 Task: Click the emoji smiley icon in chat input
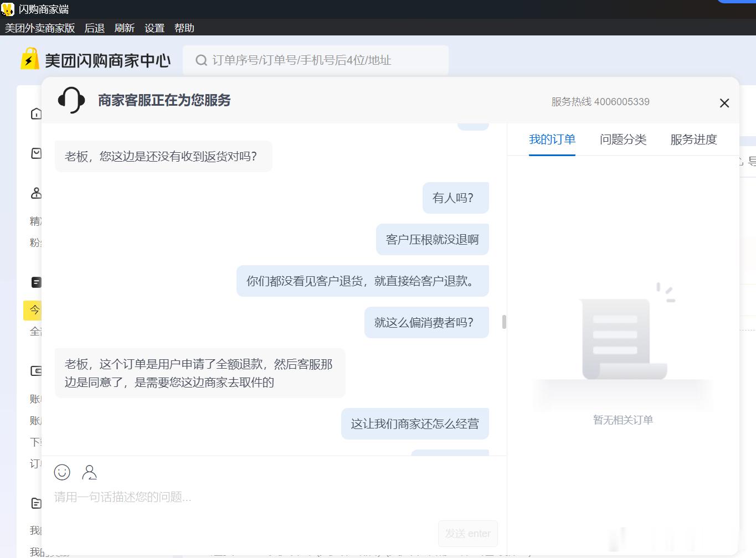tap(62, 472)
